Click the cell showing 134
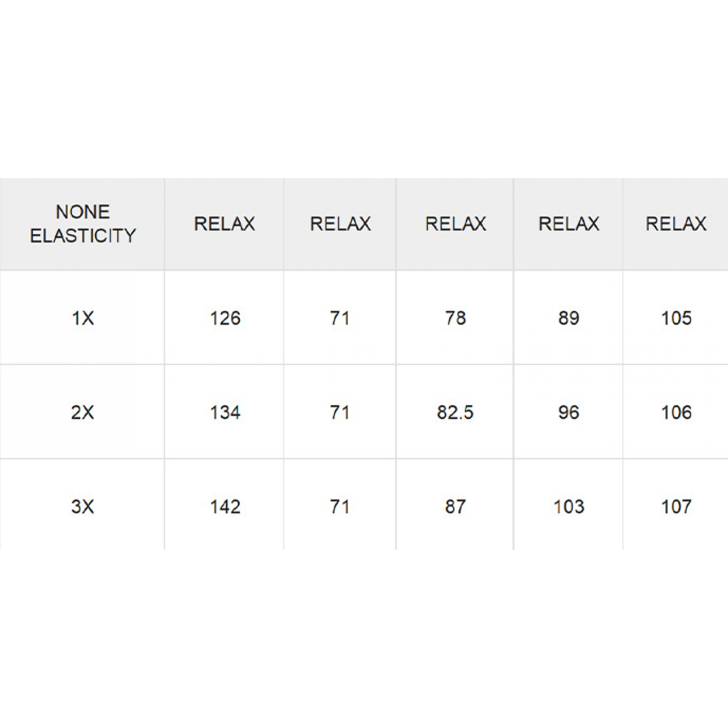 pyautogui.click(x=225, y=413)
